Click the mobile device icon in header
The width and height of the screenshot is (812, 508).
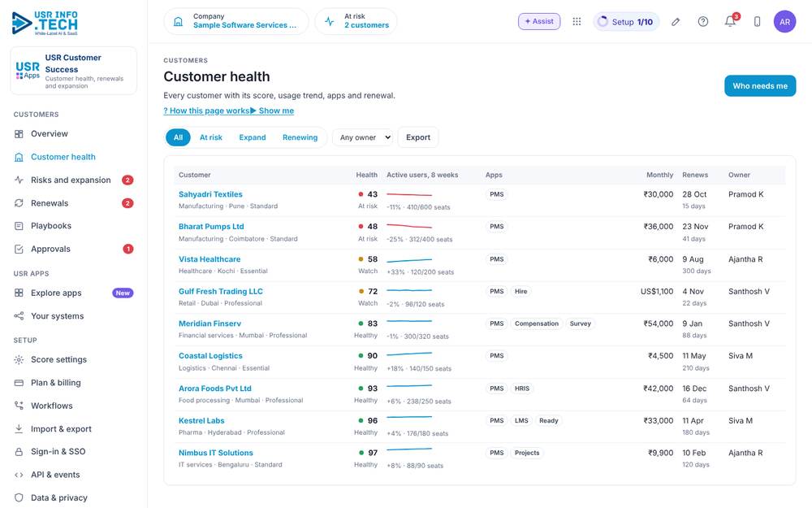757,22
